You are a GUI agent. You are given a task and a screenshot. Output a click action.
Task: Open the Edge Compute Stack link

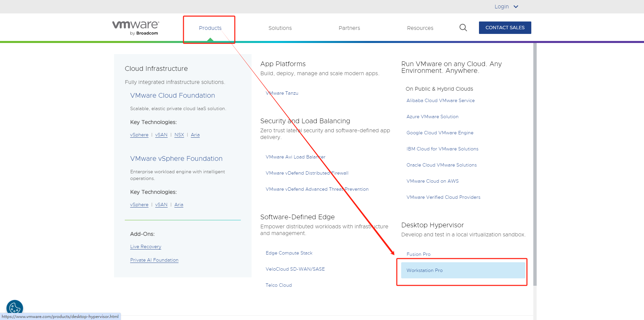(x=289, y=253)
